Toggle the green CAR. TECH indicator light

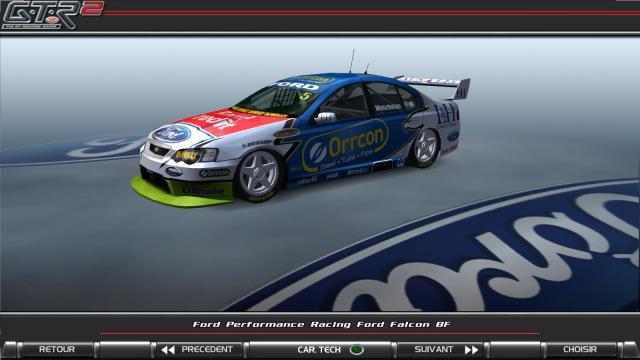(x=357, y=350)
